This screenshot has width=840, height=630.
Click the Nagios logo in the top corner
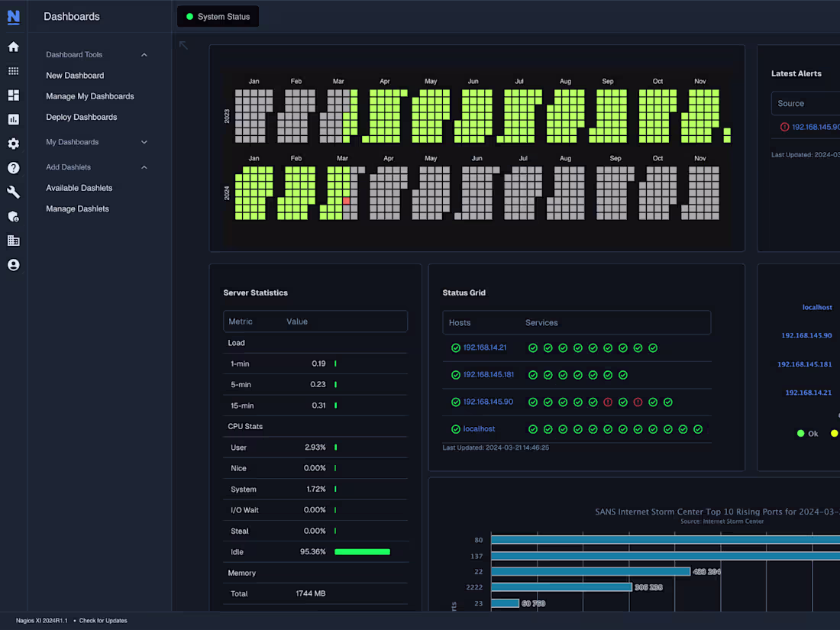[13, 16]
